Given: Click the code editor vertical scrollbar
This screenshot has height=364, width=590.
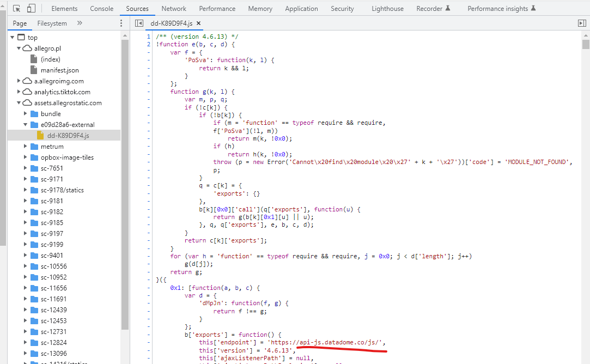Looking at the screenshot, I should (586, 163).
